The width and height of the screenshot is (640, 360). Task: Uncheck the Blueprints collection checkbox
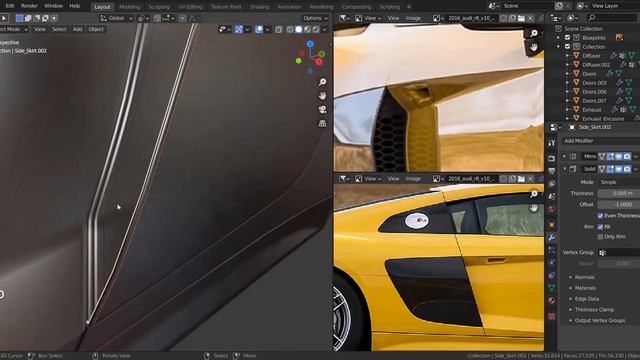[567, 38]
